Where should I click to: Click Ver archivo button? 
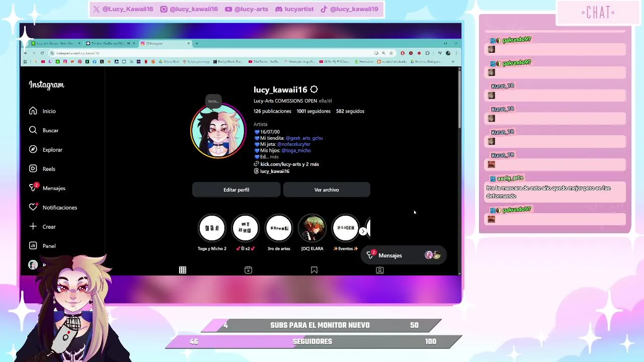pyautogui.click(x=327, y=190)
